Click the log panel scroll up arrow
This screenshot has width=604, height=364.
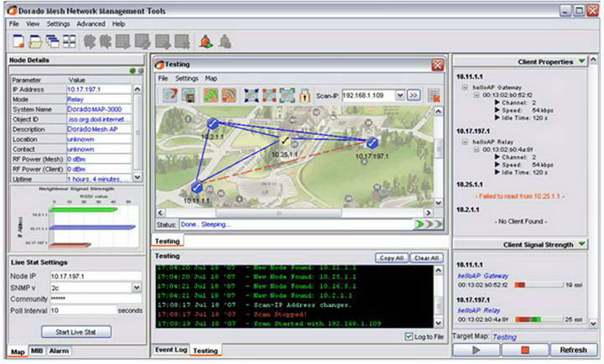(439, 270)
